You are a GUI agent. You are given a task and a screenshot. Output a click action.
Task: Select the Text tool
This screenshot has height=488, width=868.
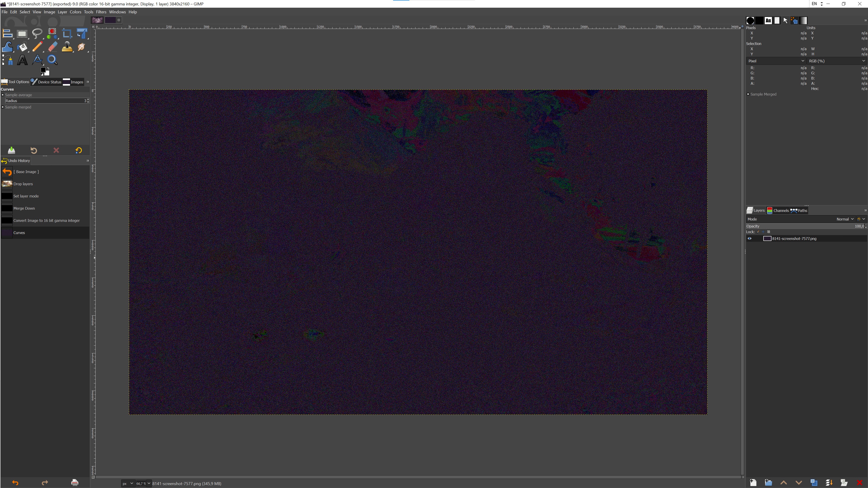(x=22, y=60)
